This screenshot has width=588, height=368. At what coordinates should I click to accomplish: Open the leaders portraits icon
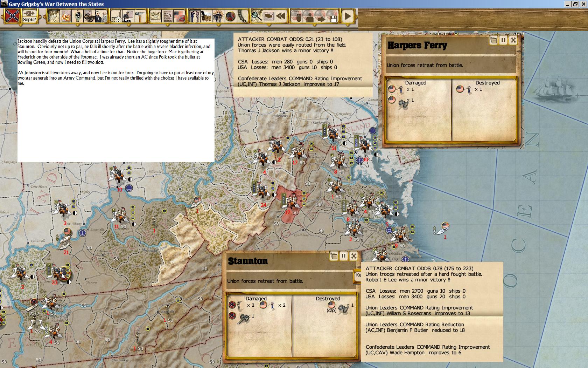(100, 16)
